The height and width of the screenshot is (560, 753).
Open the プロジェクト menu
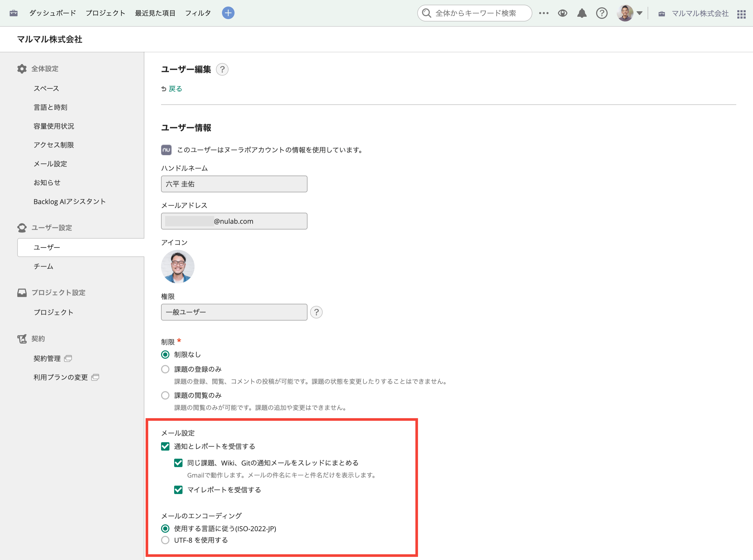(x=105, y=13)
